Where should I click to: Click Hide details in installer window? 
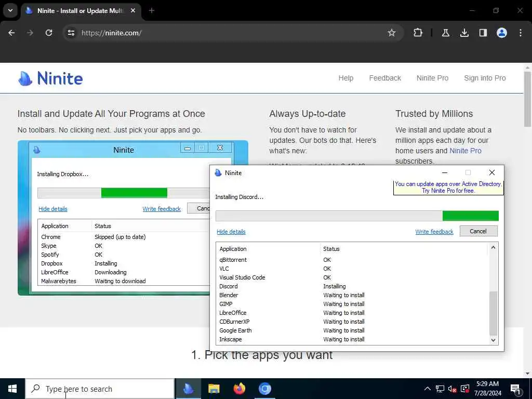click(x=231, y=232)
